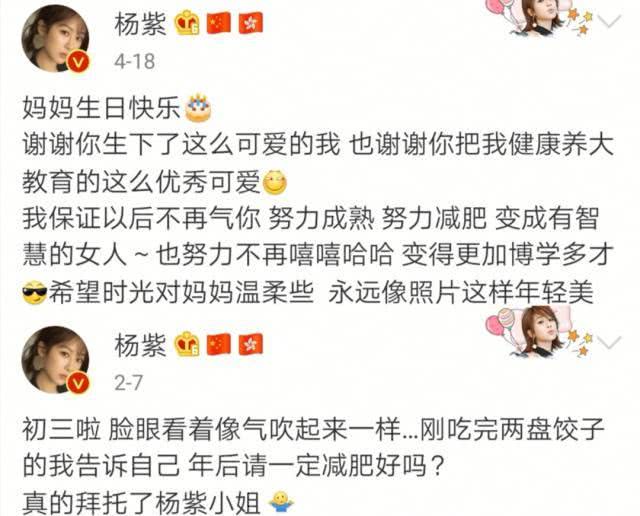This screenshot has height=516, width=640.
Task: Open the avatar on the 4-18 post
Action: click(x=56, y=39)
